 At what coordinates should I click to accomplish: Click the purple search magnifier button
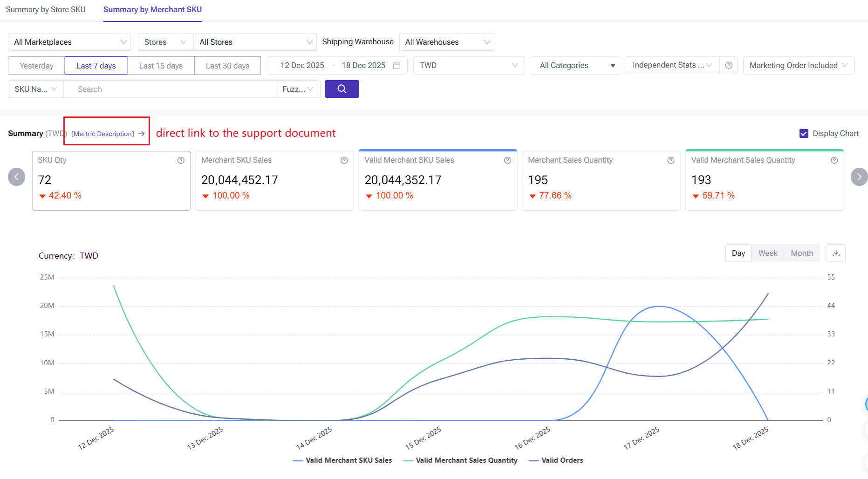pyautogui.click(x=342, y=89)
